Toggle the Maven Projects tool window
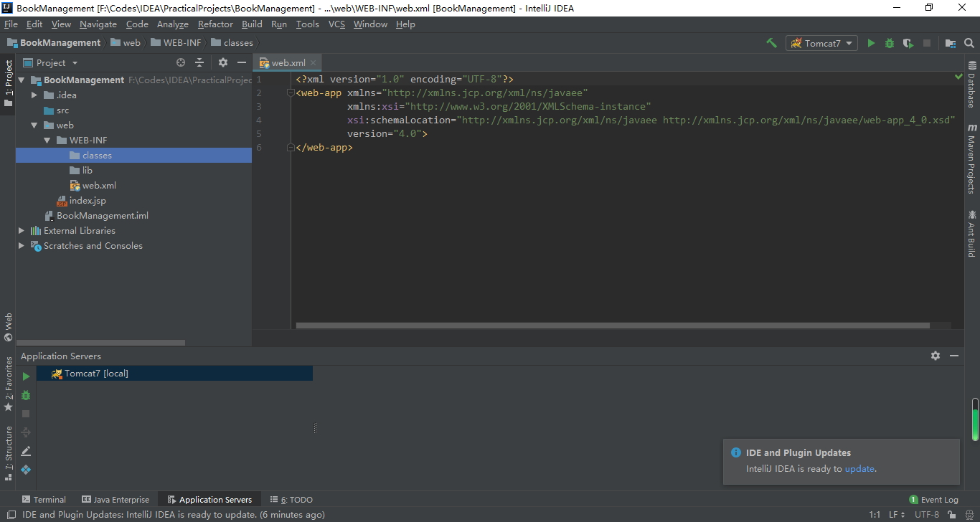Screen dimensions: 980x522 click(972, 158)
